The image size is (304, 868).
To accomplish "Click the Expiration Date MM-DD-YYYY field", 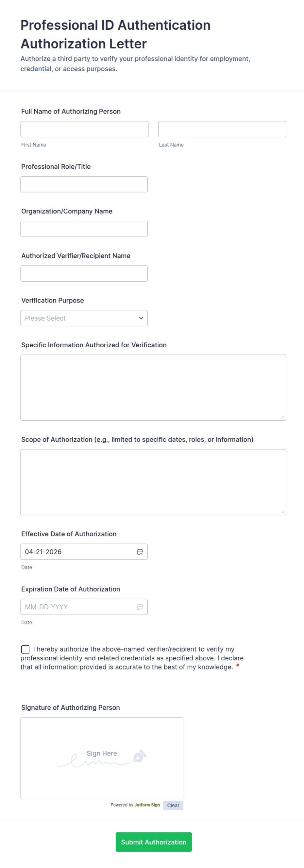I will click(84, 607).
